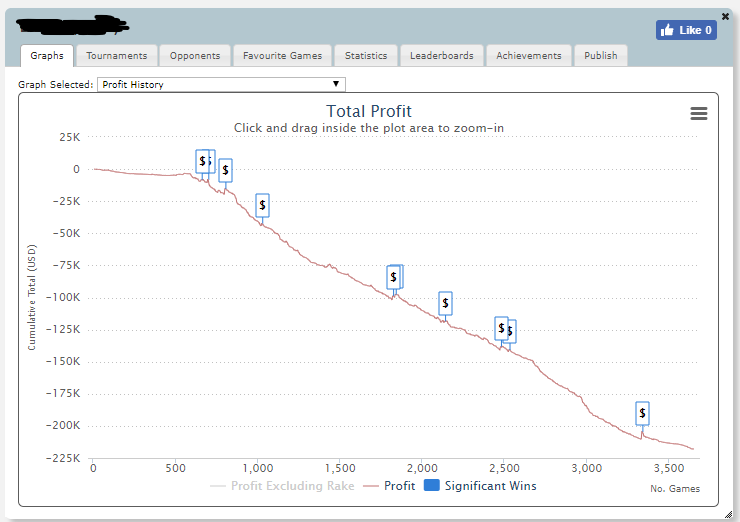The height and width of the screenshot is (522, 740).
Task: Click the 'No. Games' axis label
Action: tap(675, 489)
